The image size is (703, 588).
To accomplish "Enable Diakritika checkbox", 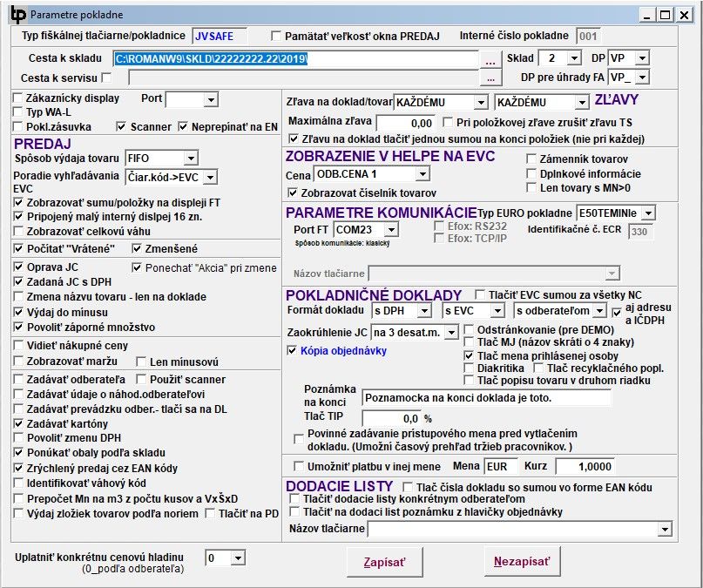I will [469, 368].
